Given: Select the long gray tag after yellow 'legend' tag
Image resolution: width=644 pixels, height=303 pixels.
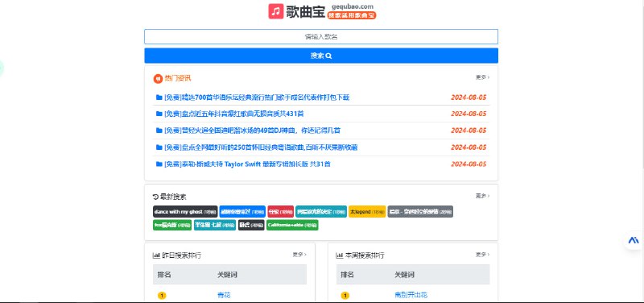Looking at the screenshot, I should 420,212.
